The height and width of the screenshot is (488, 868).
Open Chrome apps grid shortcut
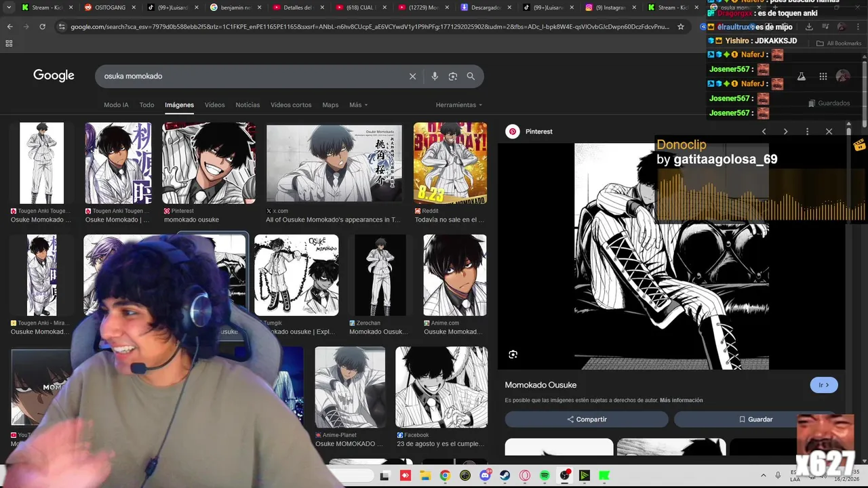9,43
